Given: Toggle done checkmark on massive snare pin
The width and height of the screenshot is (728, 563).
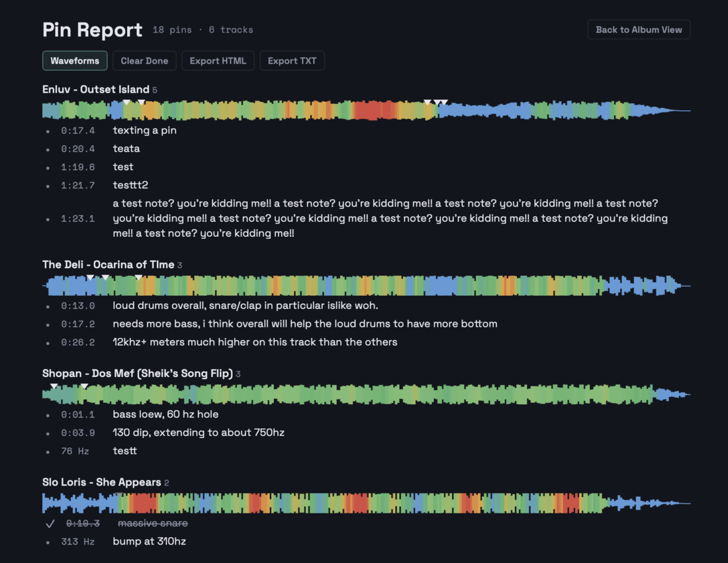Looking at the screenshot, I should pos(50,523).
